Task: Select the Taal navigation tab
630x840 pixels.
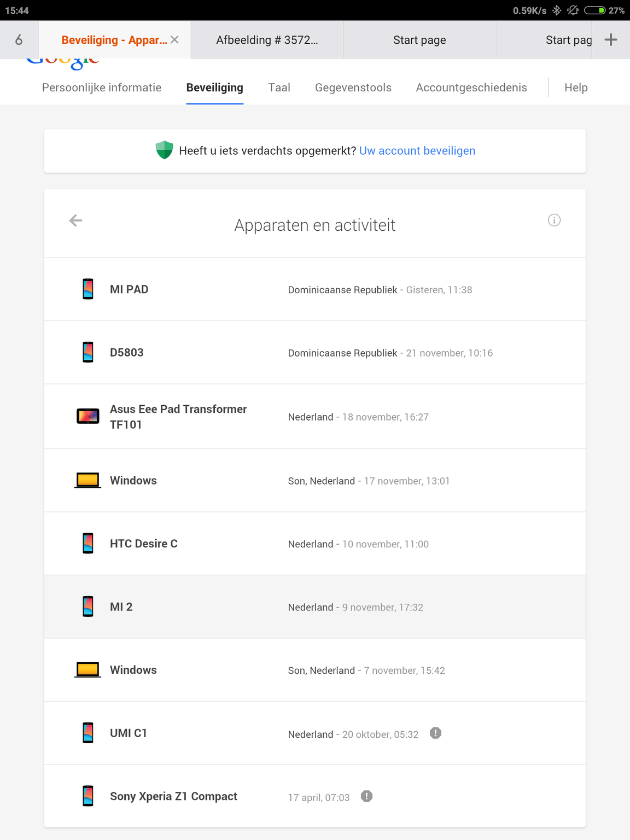Action: pos(279,87)
